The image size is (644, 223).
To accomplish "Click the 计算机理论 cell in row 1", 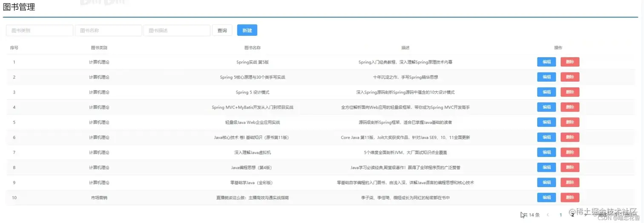I will (99, 62).
